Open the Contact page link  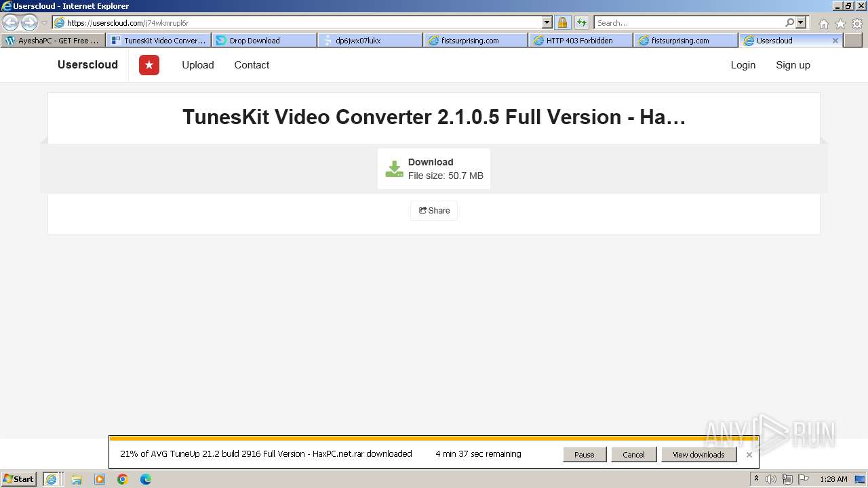coord(252,65)
